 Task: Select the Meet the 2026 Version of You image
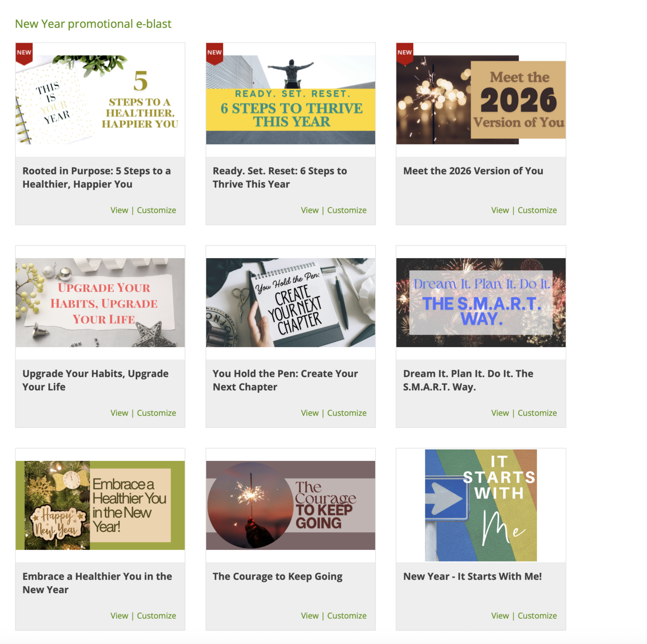(481, 100)
